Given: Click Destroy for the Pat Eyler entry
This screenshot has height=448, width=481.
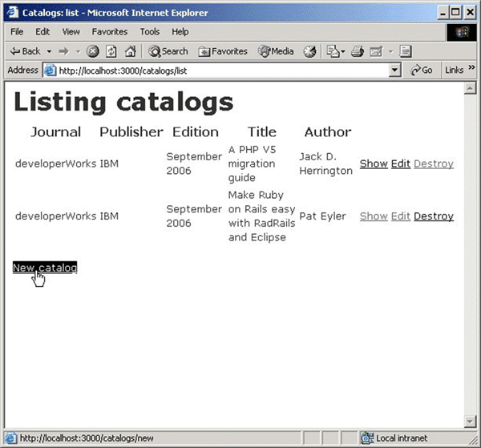Looking at the screenshot, I should click(x=434, y=216).
